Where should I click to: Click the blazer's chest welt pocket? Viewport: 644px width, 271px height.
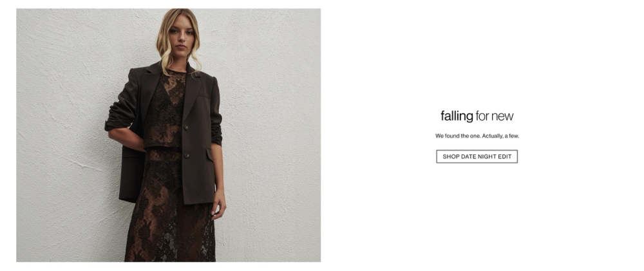click(x=203, y=97)
